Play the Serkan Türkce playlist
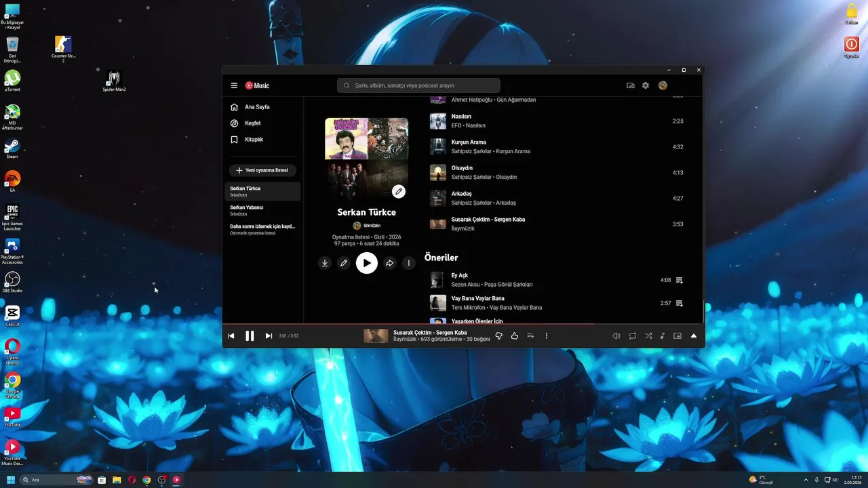 367,263
